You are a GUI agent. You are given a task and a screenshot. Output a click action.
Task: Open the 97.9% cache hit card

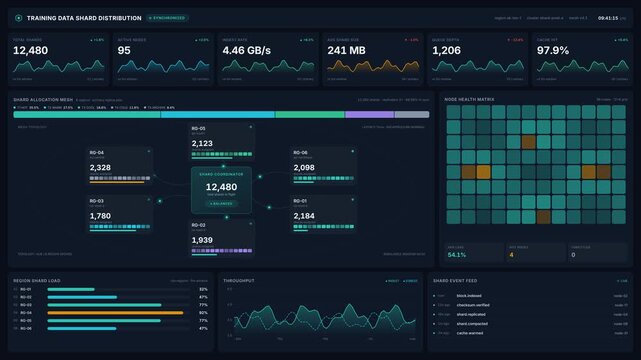582,59
